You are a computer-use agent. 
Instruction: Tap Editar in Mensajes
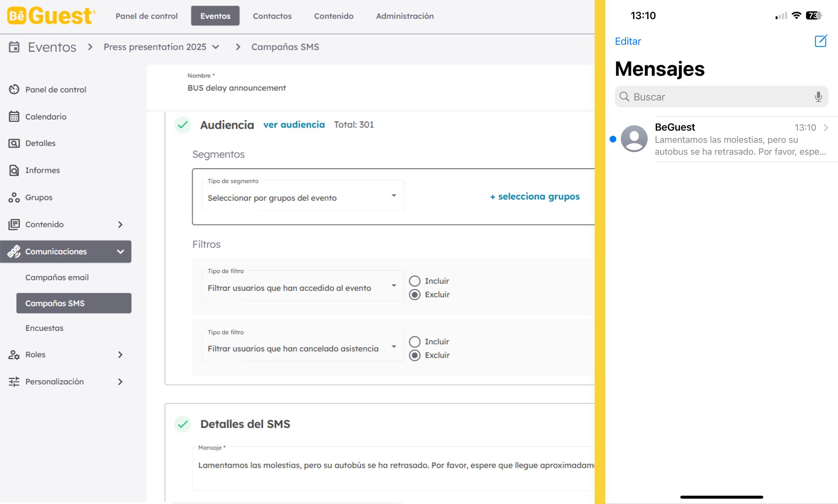628,41
